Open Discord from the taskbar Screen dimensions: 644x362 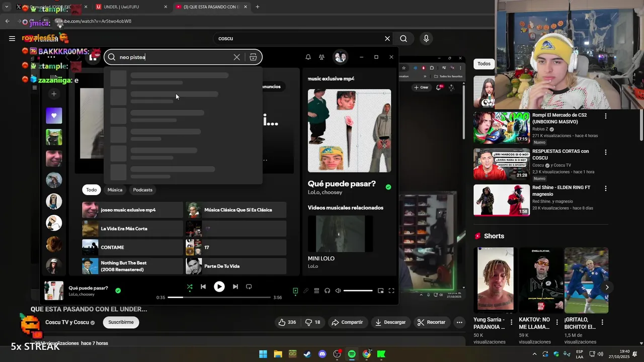pos(322,354)
